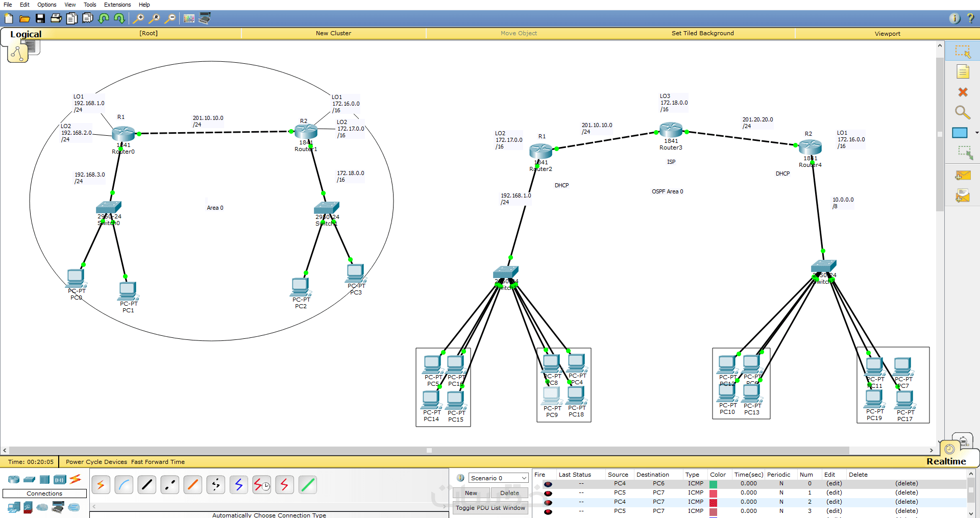This screenshot has width=980, height=518.
Task: Open the Edit menu
Action: tap(24, 5)
